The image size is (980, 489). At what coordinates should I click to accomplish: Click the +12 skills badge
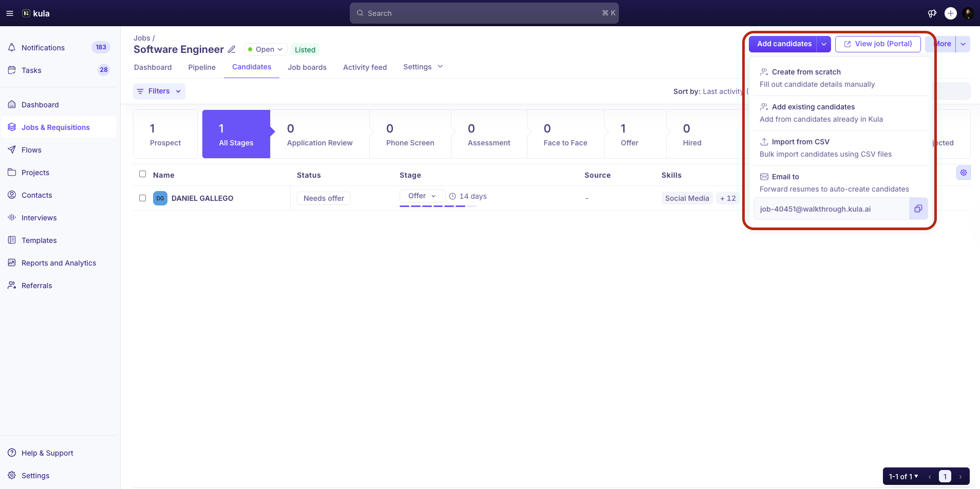(x=728, y=198)
